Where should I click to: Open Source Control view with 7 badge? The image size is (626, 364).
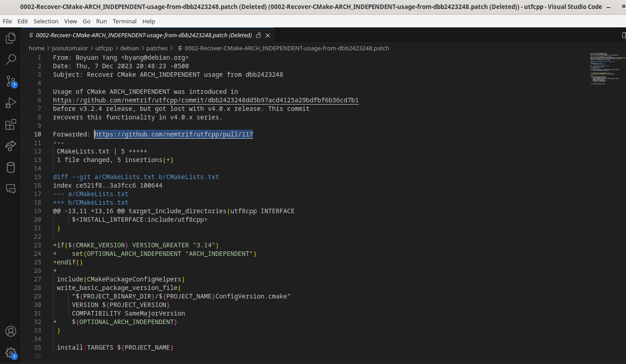coord(11,81)
